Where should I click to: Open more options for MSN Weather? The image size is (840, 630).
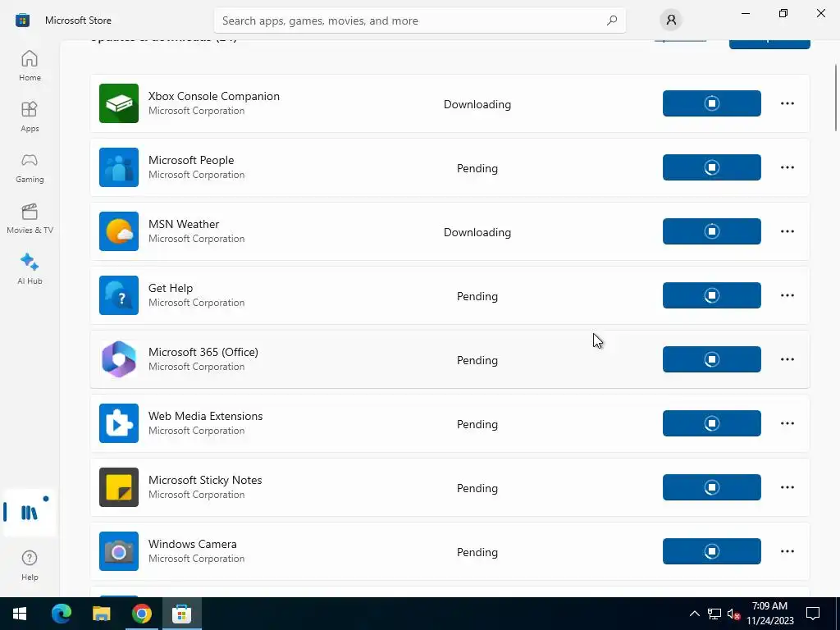pyautogui.click(x=787, y=231)
